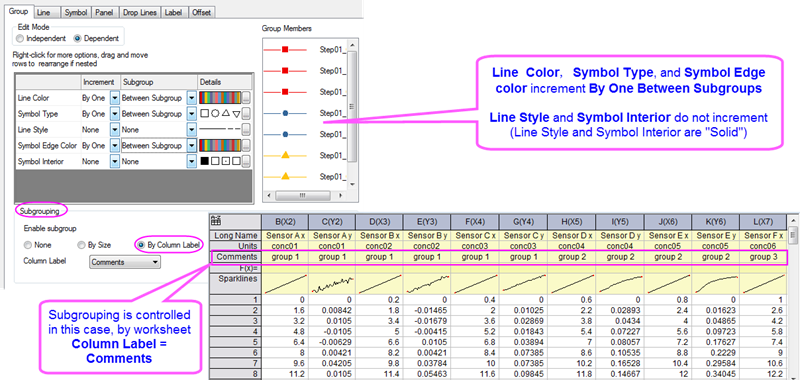Click the Symbol Interior fill list
Viewport: 800px width, 380px height.
tap(219, 161)
